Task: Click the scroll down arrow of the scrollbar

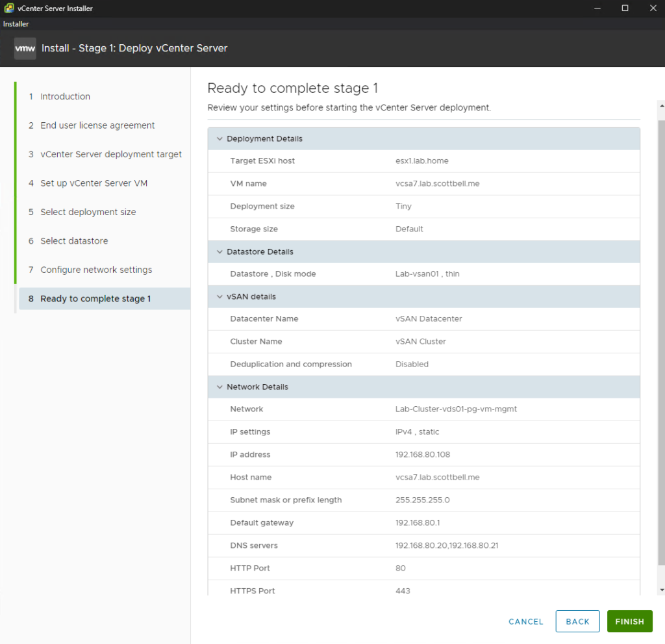Action: 661,589
